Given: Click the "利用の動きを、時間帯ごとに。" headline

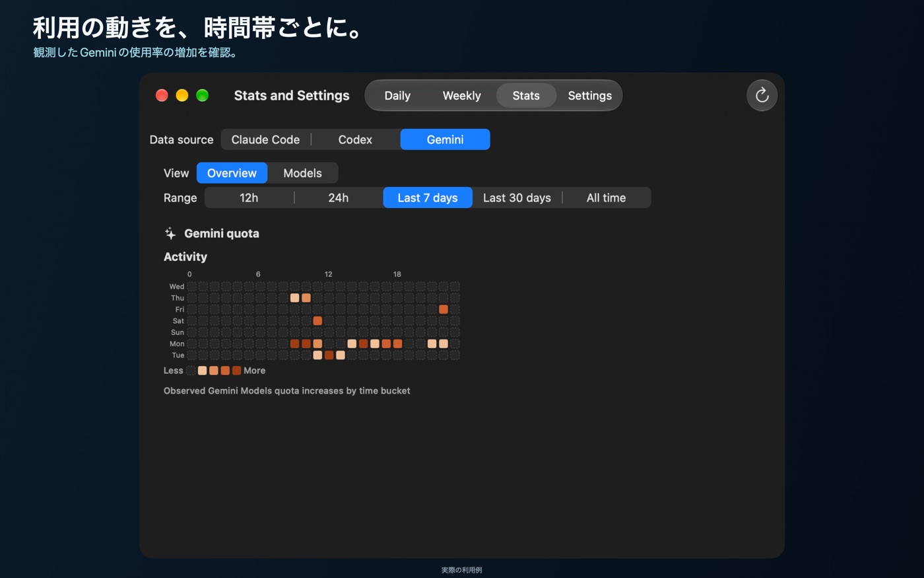Looking at the screenshot, I should click(x=198, y=28).
